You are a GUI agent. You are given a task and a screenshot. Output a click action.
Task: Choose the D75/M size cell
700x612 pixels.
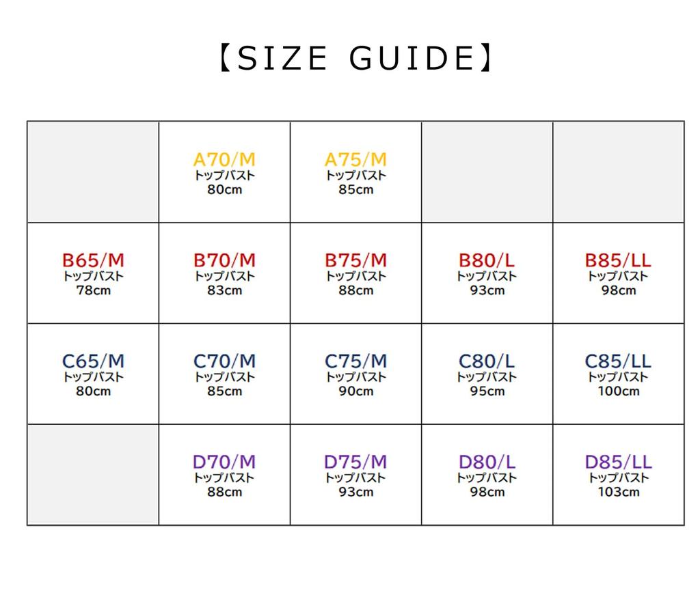click(355, 475)
